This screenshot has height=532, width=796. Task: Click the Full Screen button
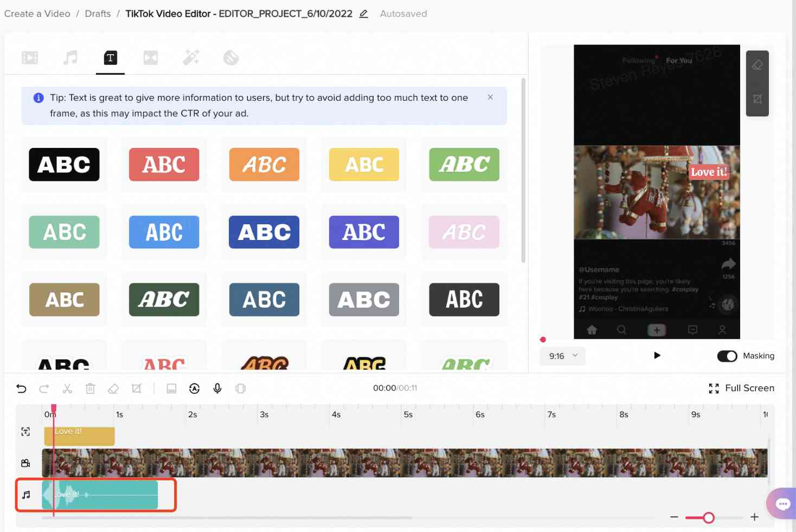[x=741, y=388]
